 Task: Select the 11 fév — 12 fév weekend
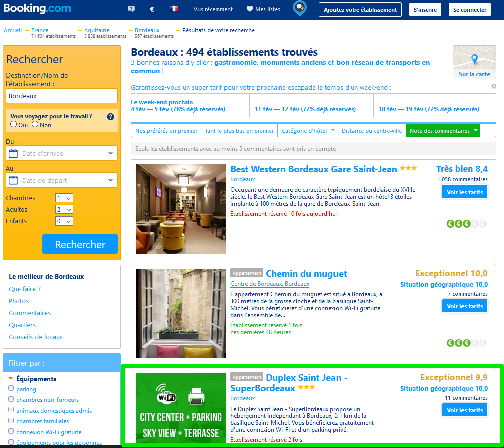pos(305,109)
